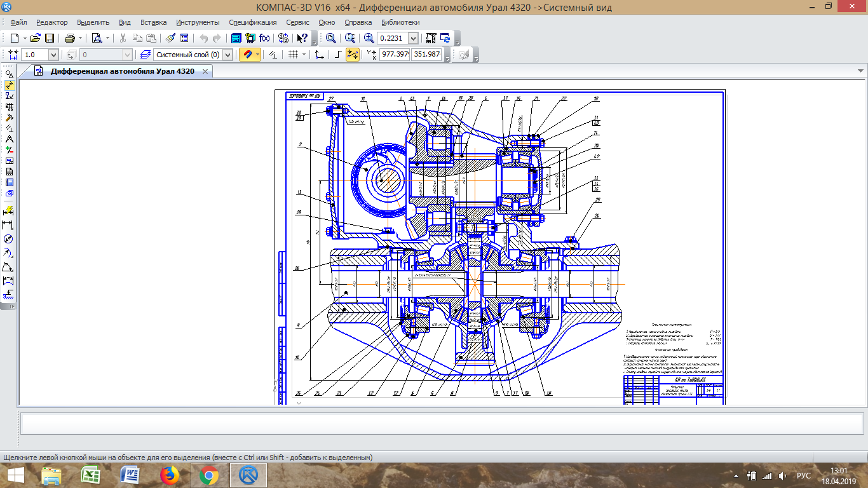Viewport: 868px width, 488px height.
Task: Refresh the view with the blue arrows icon
Action: [x=445, y=38]
